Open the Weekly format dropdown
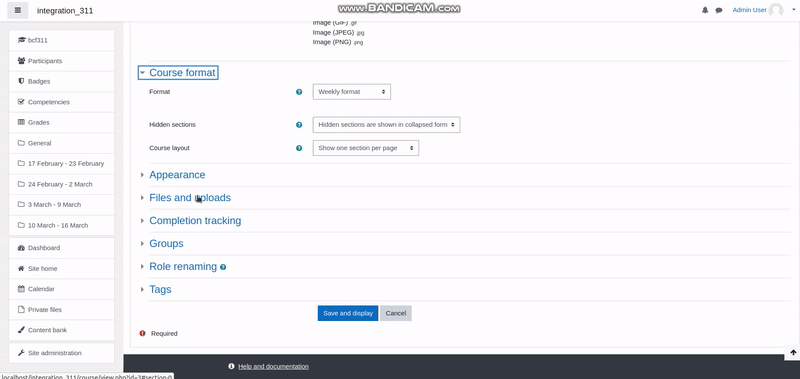Viewport: 800px width, 379px height. coord(352,92)
